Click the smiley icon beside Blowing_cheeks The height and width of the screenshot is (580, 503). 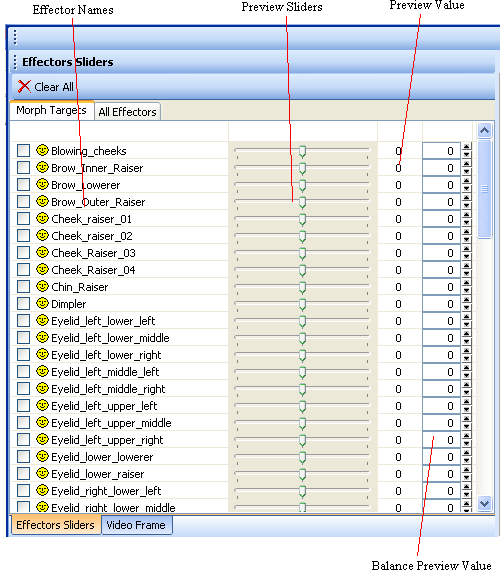[x=43, y=150]
